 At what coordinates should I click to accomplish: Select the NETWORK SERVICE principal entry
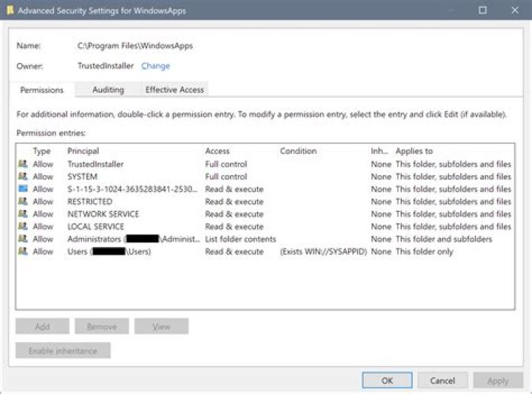point(103,214)
